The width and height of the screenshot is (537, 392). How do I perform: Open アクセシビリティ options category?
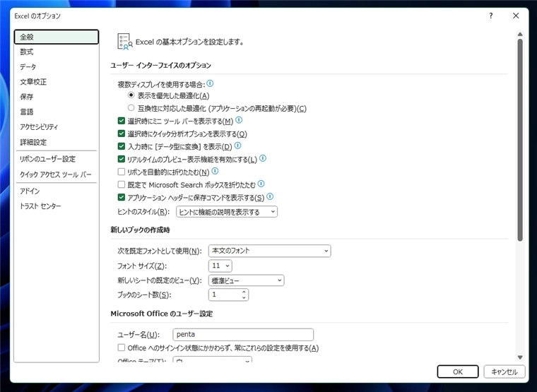click(57, 127)
